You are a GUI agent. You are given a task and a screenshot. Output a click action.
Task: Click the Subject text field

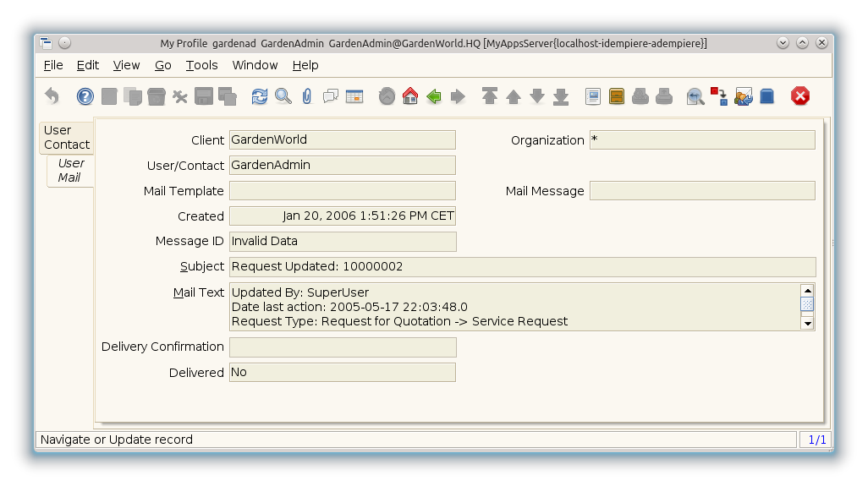(522, 266)
